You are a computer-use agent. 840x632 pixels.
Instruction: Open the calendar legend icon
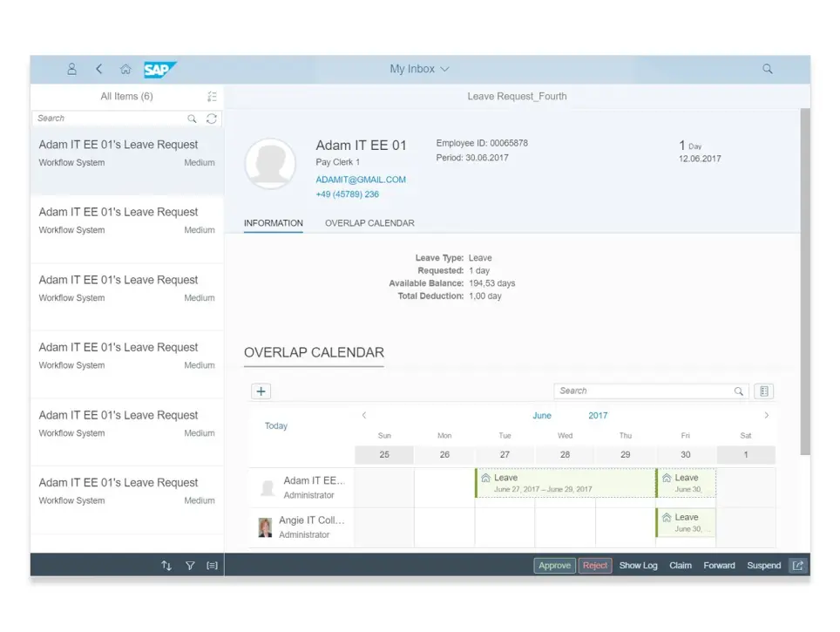pyautogui.click(x=764, y=391)
